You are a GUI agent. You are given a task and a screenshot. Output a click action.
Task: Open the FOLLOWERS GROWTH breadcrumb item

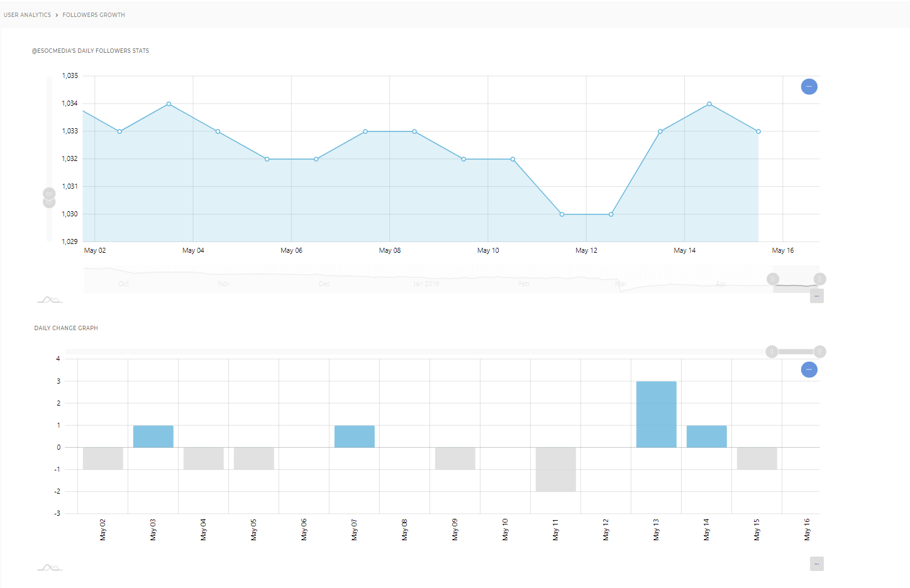coord(94,14)
